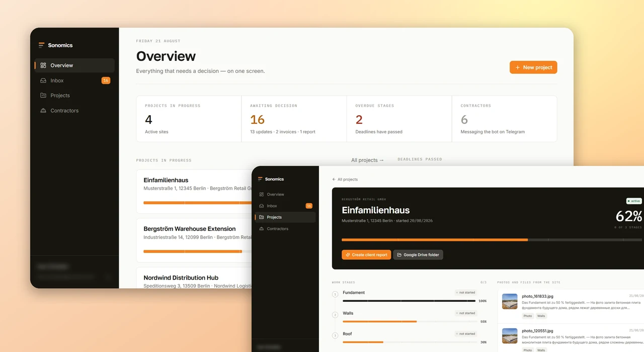This screenshot has width=644, height=352.
Task: Click the stage number 3 circle beside Roof
Action: [335, 335]
